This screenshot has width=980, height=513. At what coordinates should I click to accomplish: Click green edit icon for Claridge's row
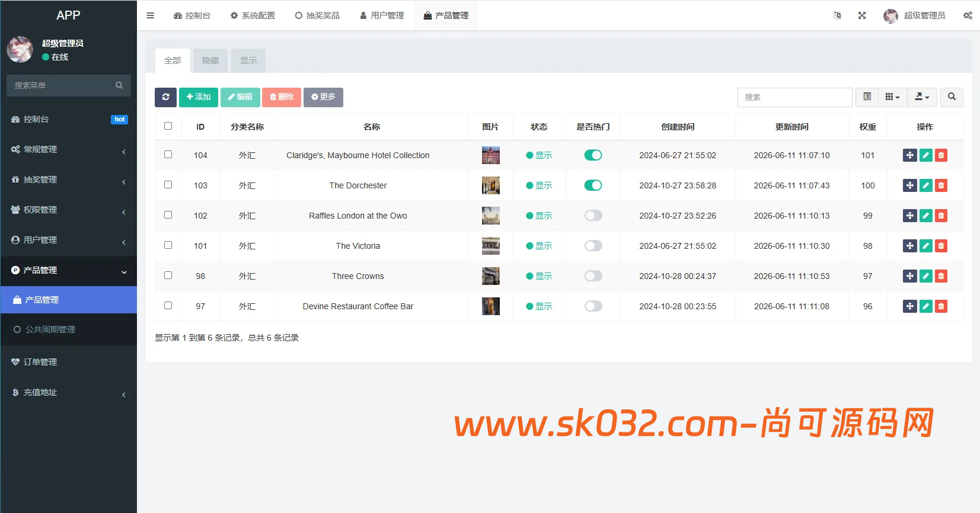[926, 155]
